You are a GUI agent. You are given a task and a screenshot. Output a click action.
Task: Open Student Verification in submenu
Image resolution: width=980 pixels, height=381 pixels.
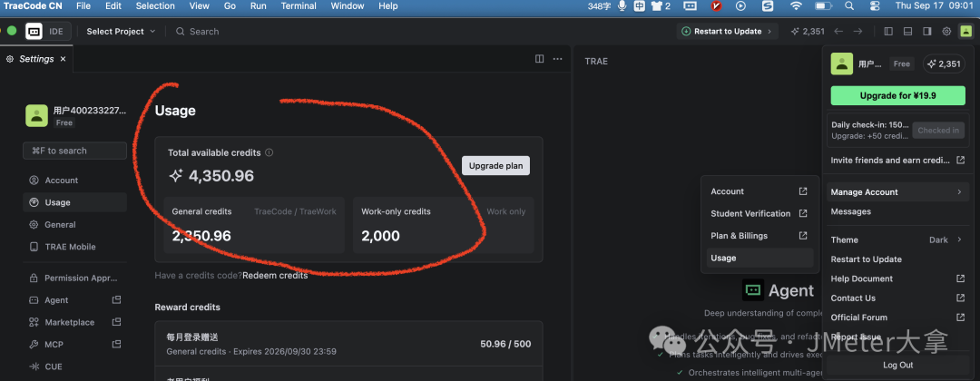759,213
